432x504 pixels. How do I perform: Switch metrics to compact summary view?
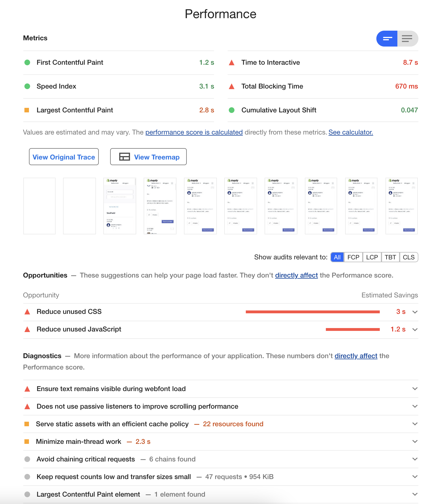tap(387, 39)
